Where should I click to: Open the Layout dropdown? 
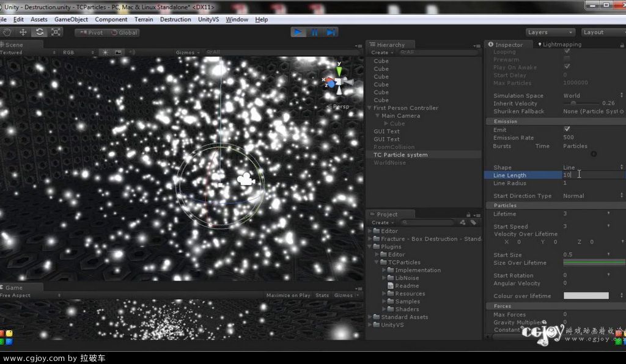603,32
